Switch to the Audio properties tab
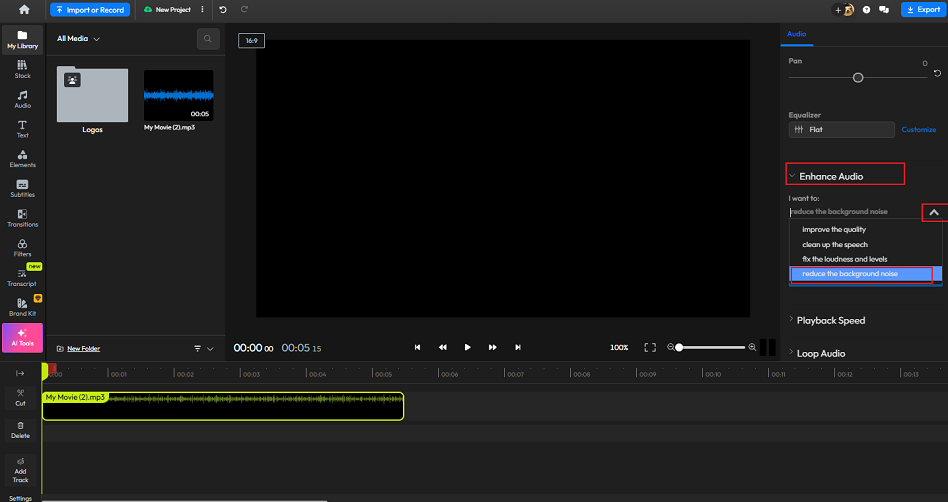Image resolution: width=948 pixels, height=502 pixels. click(x=796, y=34)
